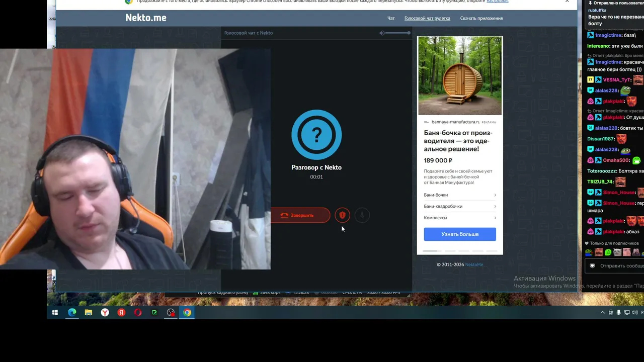
Task: Open the Windows Start menu
Action: pos(55,312)
